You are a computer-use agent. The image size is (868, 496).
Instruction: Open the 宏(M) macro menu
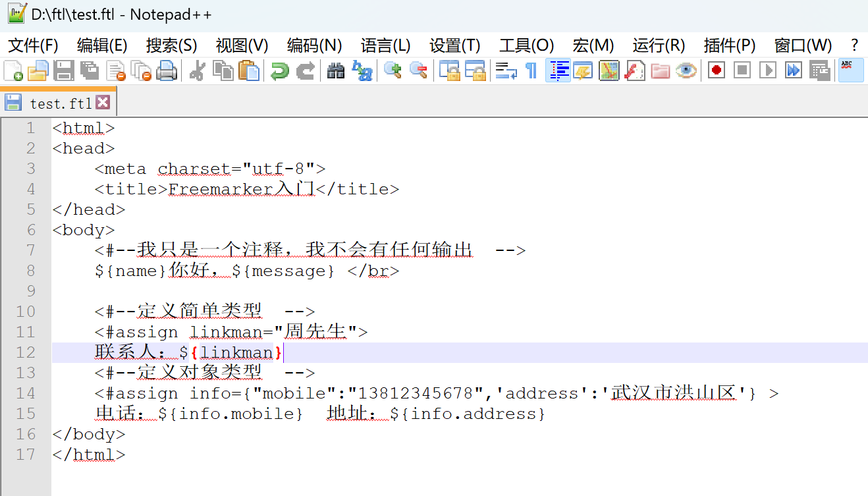click(x=593, y=45)
